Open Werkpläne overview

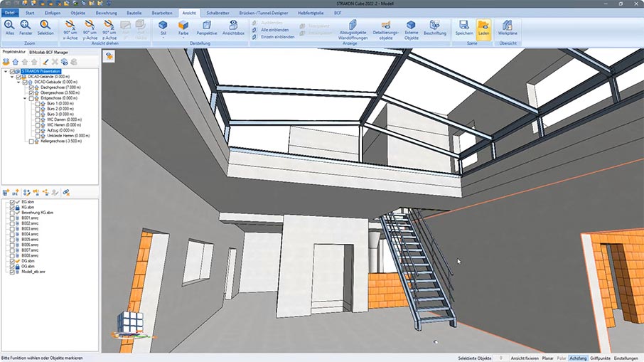507,28
